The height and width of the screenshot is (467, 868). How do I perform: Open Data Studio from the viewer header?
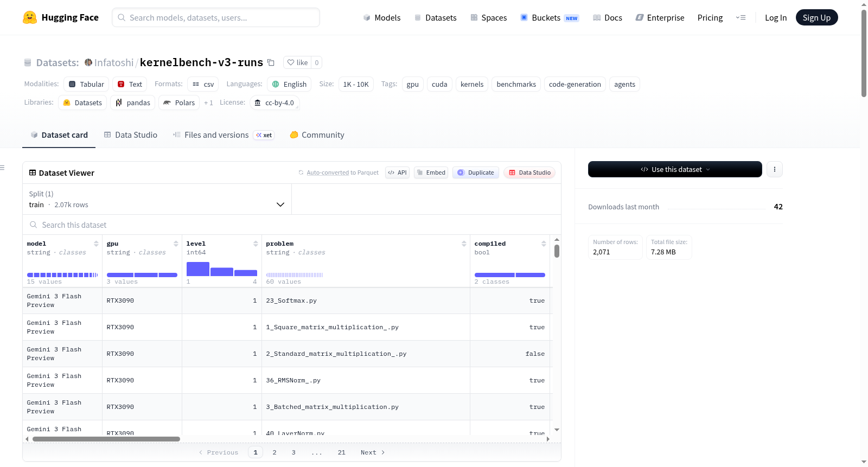pyautogui.click(x=529, y=172)
